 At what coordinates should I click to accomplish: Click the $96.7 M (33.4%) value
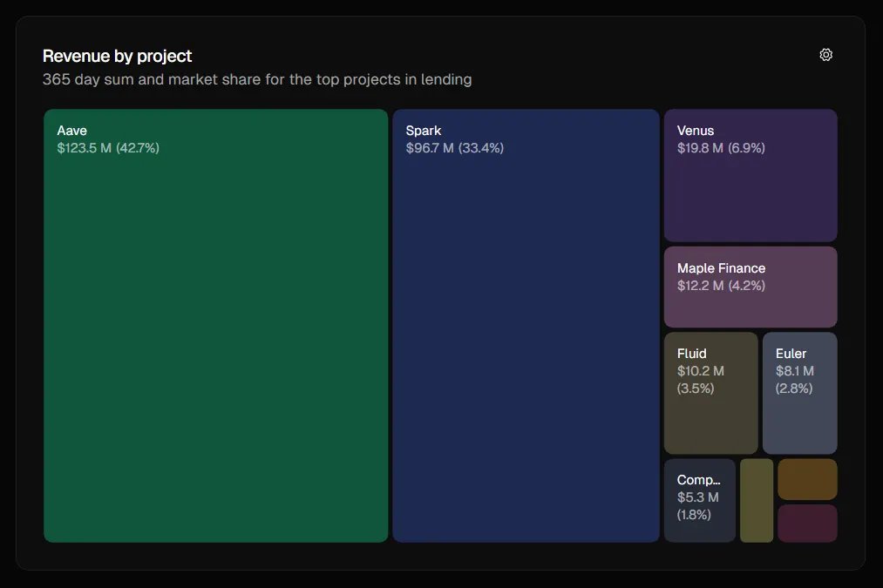(x=454, y=148)
